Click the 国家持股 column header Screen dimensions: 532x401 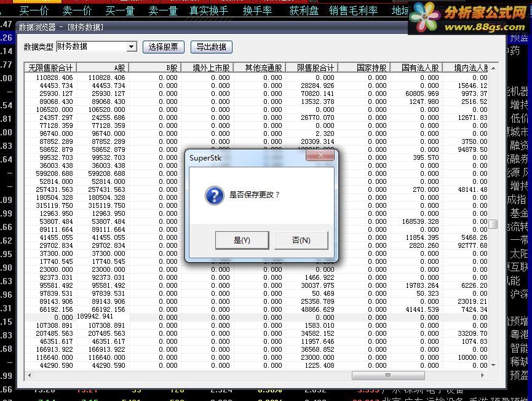tap(364, 68)
